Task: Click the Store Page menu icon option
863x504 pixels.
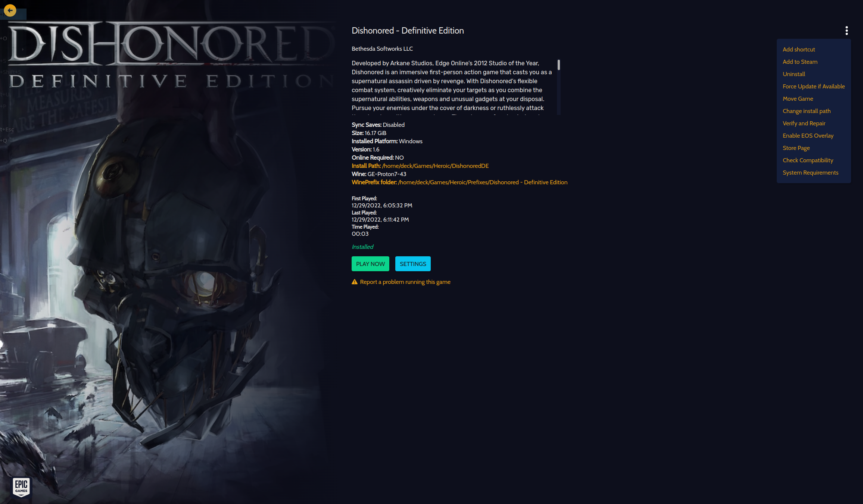Action: coord(797,148)
